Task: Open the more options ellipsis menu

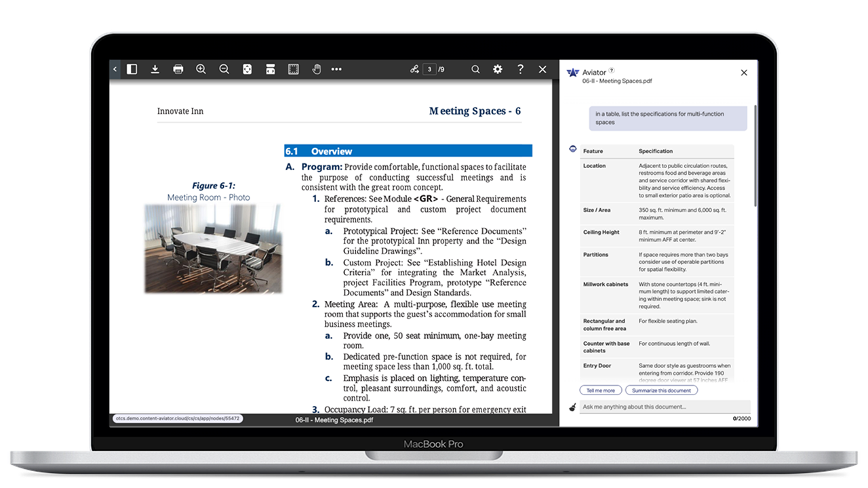Action: point(336,69)
